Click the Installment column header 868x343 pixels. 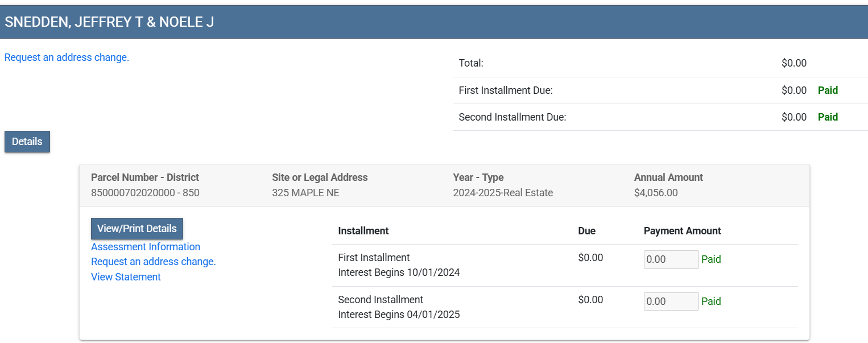click(x=363, y=231)
